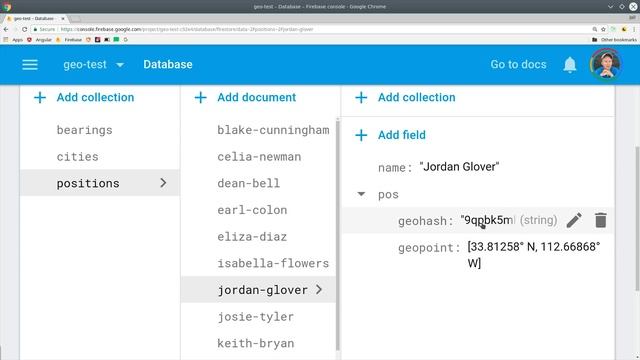Open the blake-cunningham document

(x=258, y=130)
